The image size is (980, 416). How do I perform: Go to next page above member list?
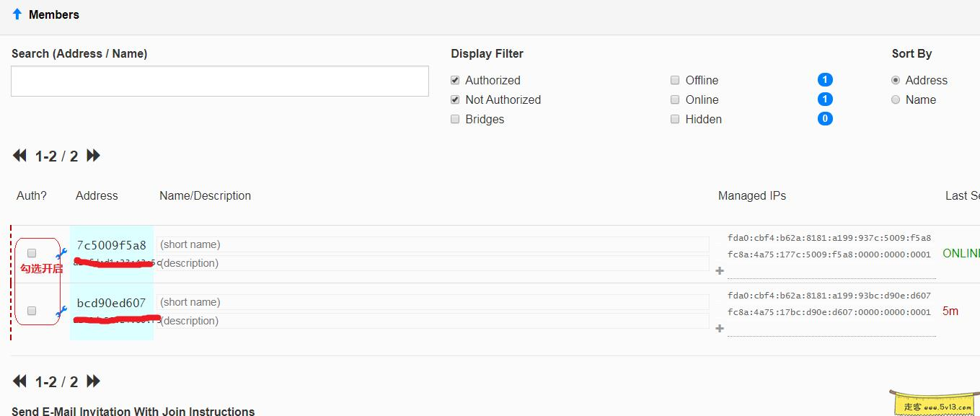[x=93, y=156]
